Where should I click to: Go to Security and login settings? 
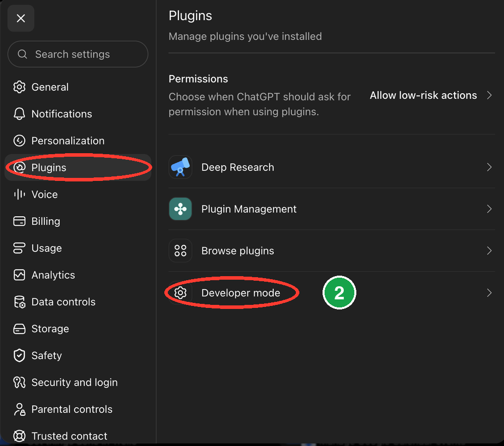coord(78,383)
